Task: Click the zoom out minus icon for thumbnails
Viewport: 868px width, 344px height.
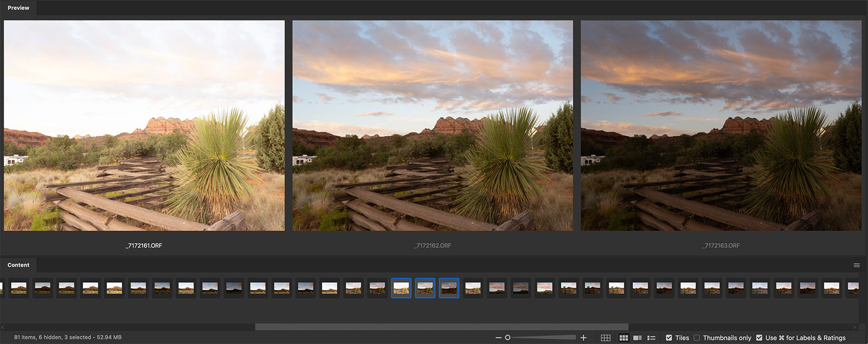Action: 499,337
